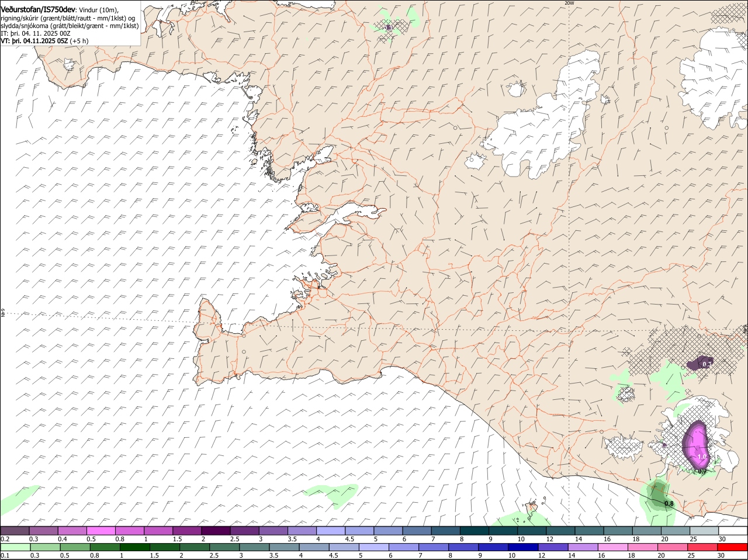Click the small Westman island off the south coast

coord(532,506)
